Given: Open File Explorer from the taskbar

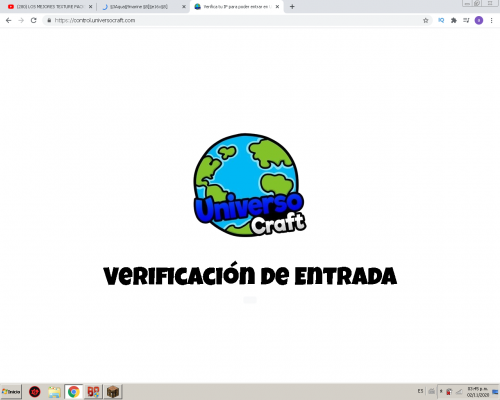Looking at the screenshot, I should click(x=54, y=392).
